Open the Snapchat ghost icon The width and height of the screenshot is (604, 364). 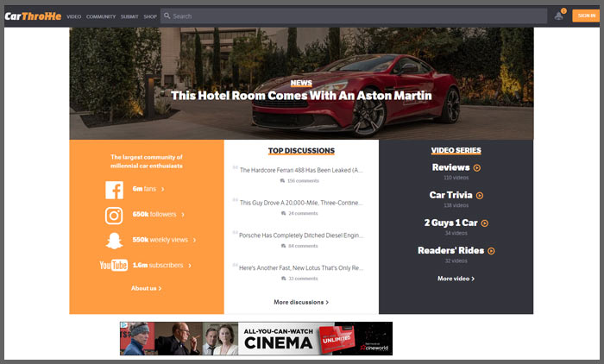click(x=115, y=241)
